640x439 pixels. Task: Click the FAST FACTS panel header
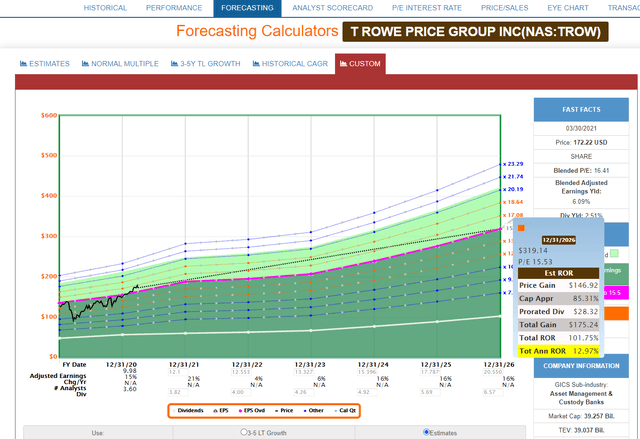click(581, 109)
